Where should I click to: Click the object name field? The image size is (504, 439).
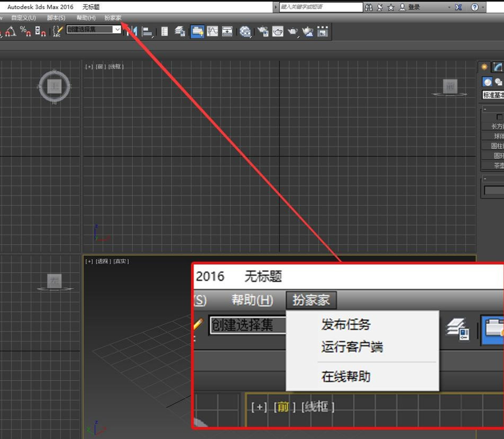tap(494, 190)
